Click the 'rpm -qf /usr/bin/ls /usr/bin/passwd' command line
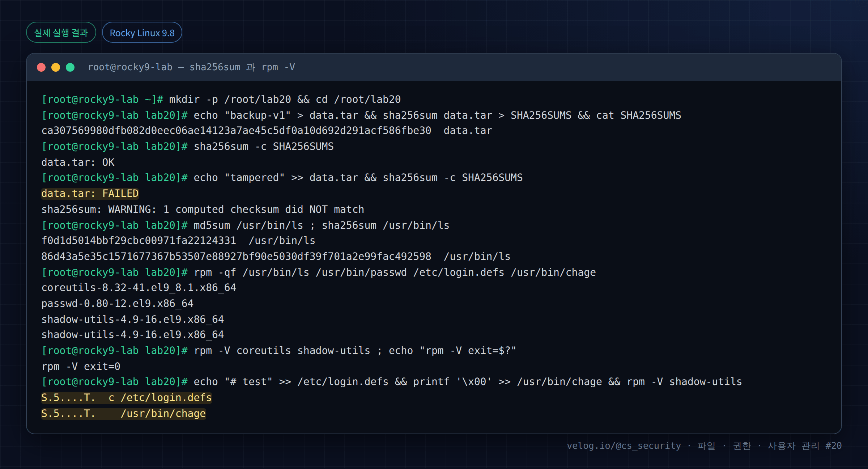This screenshot has height=469, width=868. [x=319, y=272]
